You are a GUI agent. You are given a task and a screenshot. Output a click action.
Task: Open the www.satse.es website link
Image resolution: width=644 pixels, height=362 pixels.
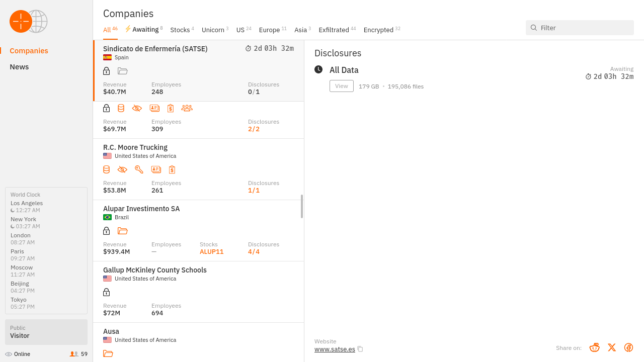coord(335,349)
